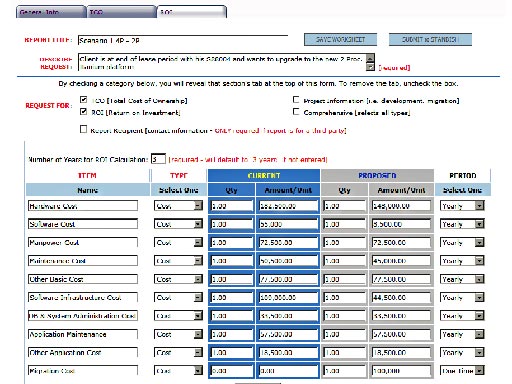Edit the Manpower Cost name field
Image resolution: width=512 pixels, height=384 pixels.
(83, 242)
